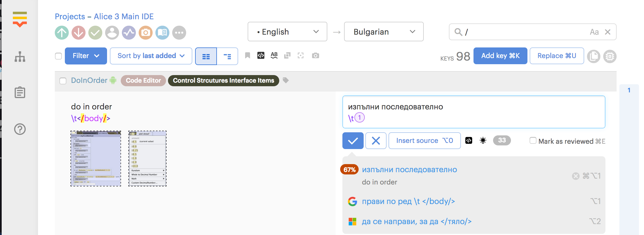Viewport: 644px width, 235px height.
Task: Click the Lokalise logo icon
Action: pyautogui.click(x=20, y=19)
